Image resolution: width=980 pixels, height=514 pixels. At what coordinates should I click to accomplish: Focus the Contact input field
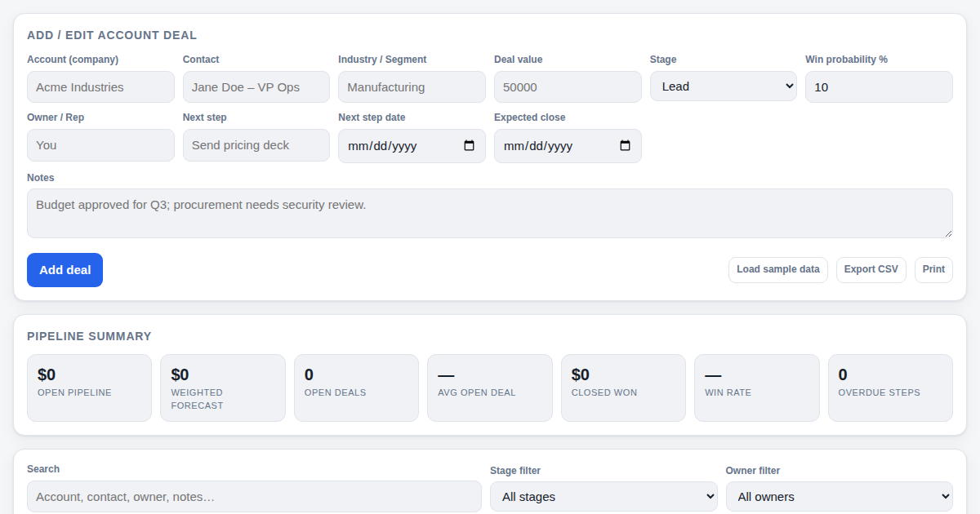point(256,87)
